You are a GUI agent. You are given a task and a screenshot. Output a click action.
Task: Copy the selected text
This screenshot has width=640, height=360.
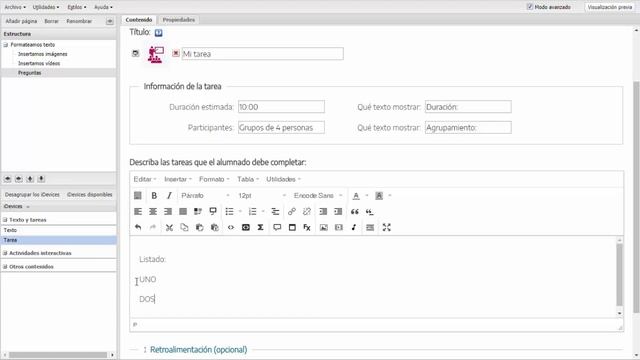tap(184, 227)
